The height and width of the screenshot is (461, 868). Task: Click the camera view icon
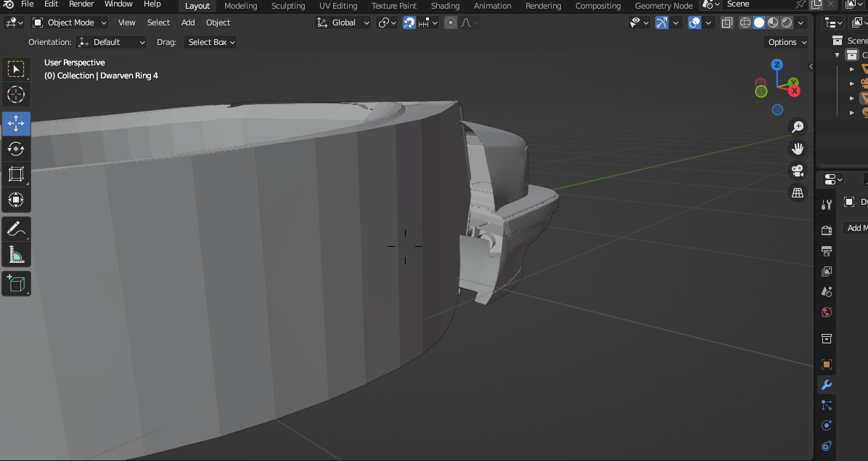tap(798, 171)
